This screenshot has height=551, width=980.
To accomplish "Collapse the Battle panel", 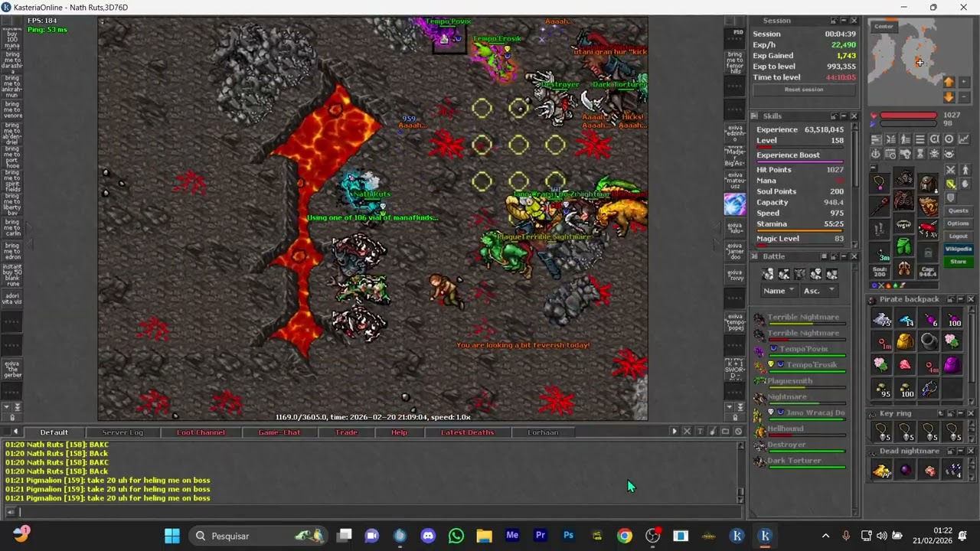I will tap(844, 256).
